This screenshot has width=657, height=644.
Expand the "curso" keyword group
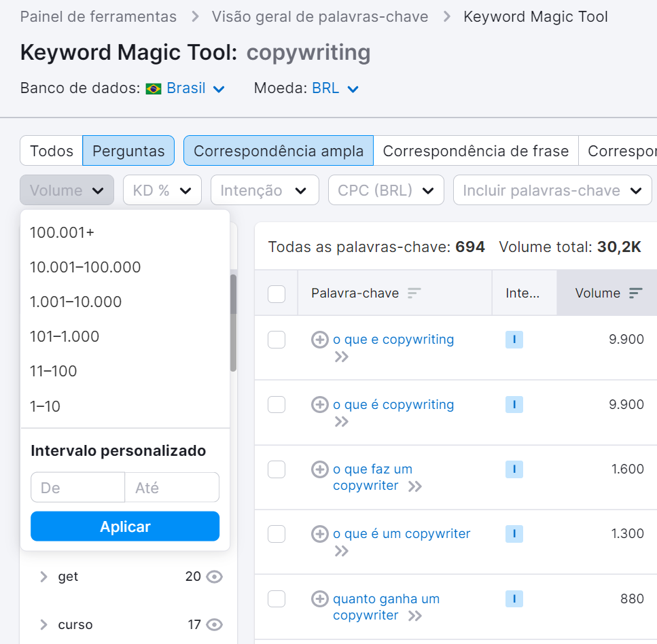43,624
